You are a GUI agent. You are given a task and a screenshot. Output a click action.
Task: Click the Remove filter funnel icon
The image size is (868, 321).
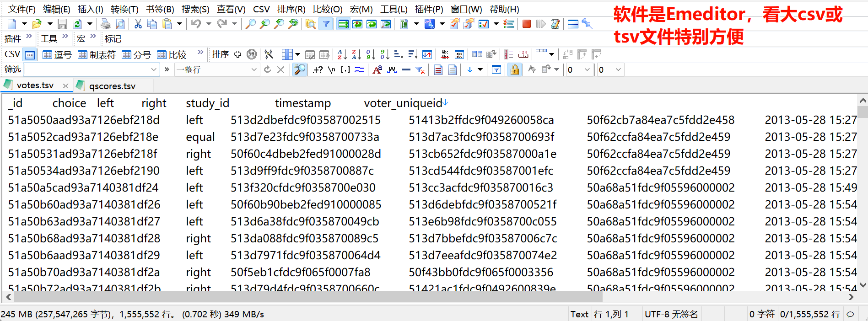coord(420,70)
